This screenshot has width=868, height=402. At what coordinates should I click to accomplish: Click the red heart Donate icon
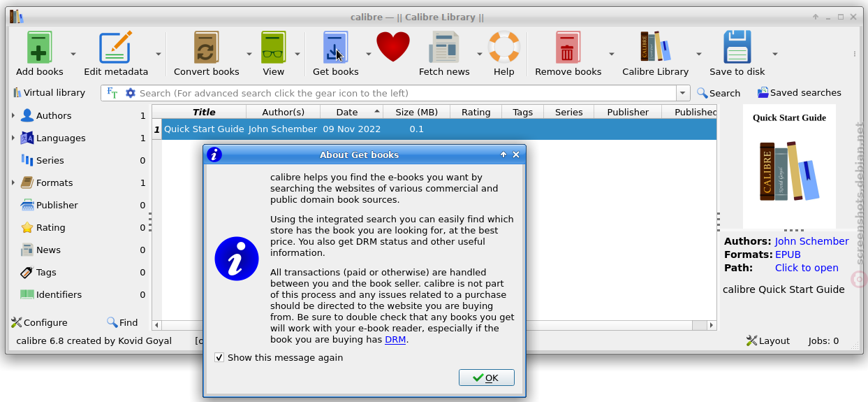click(393, 48)
